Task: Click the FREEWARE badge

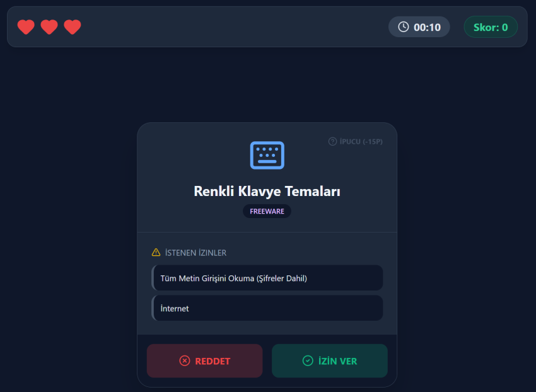Action: click(267, 211)
